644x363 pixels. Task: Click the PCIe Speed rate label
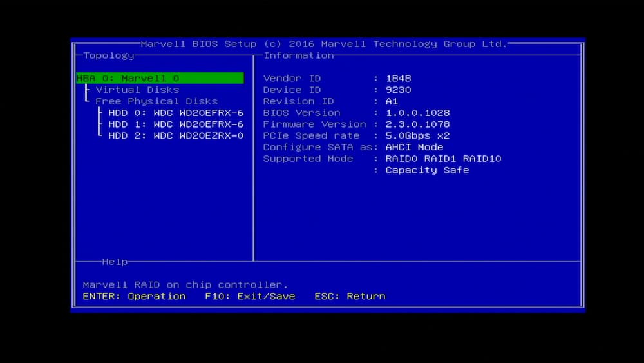311,135
